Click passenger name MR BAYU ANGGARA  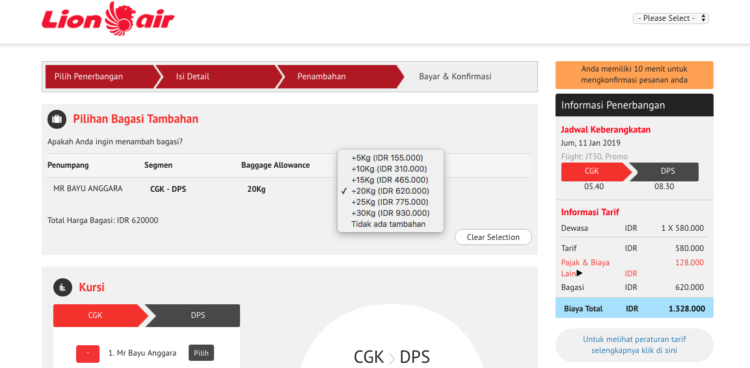88,189
